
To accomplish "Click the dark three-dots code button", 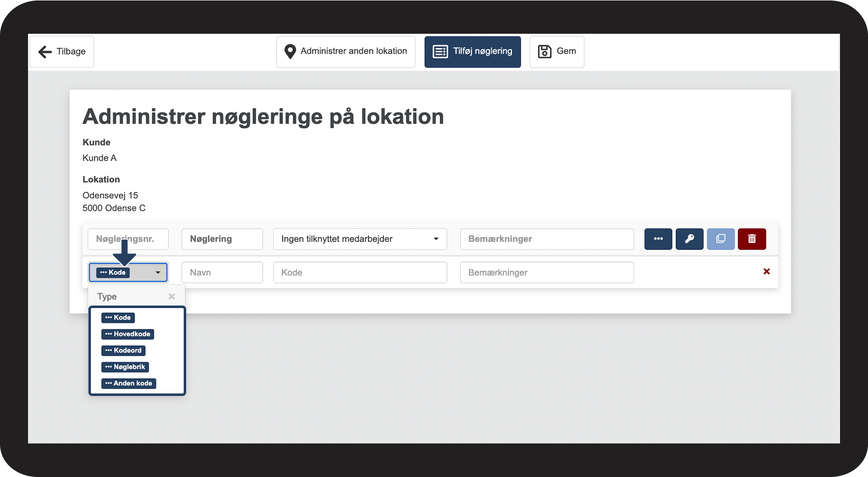I will [x=658, y=239].
